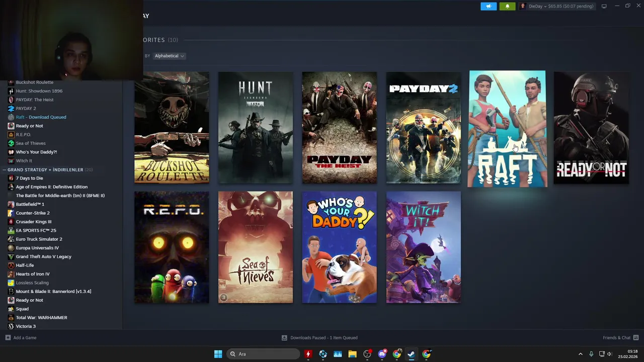
Task: Open the Who's Your Daddy cover
Action: click(340, 247)
